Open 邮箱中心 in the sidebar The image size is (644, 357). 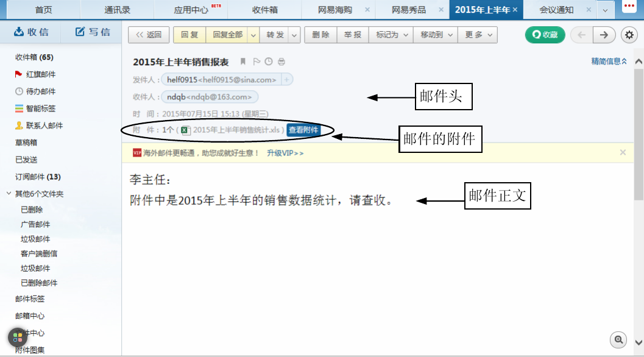tap(30, 316)
